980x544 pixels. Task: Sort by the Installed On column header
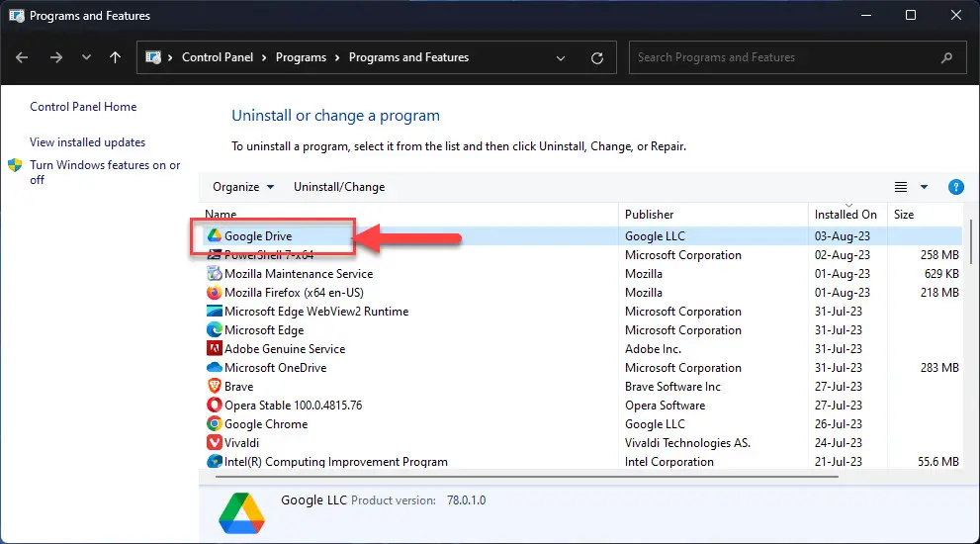coord(846,215)
